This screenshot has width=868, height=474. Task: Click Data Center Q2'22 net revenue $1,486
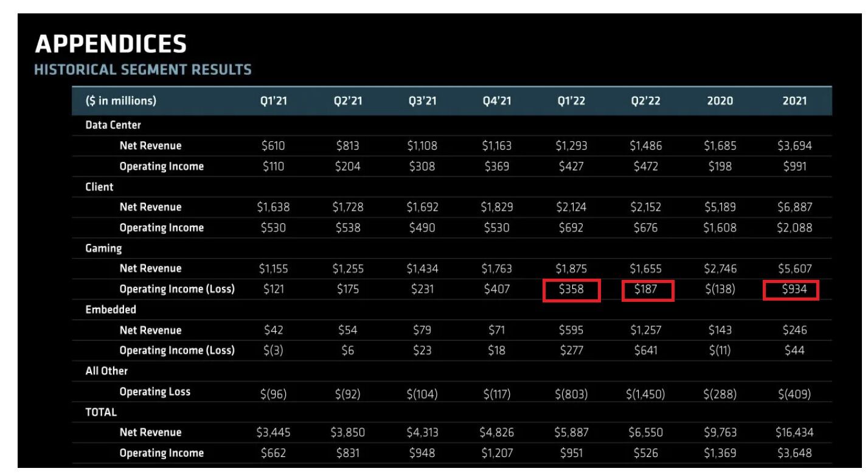click(x=647, y=146)
